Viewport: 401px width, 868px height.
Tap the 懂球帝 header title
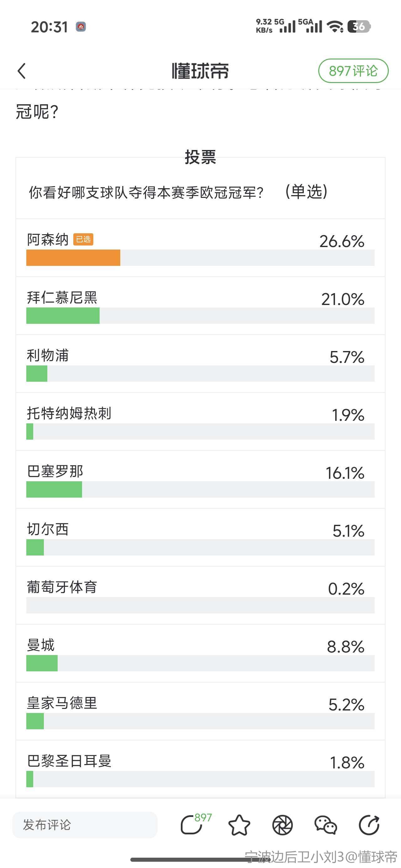click(x=200, y=71)
